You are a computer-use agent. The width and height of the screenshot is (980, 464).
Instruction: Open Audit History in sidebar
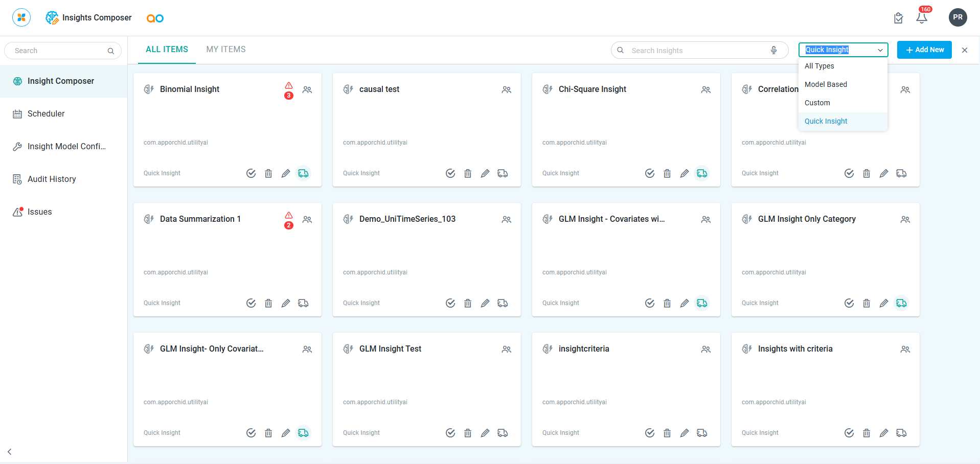point(52,179)
